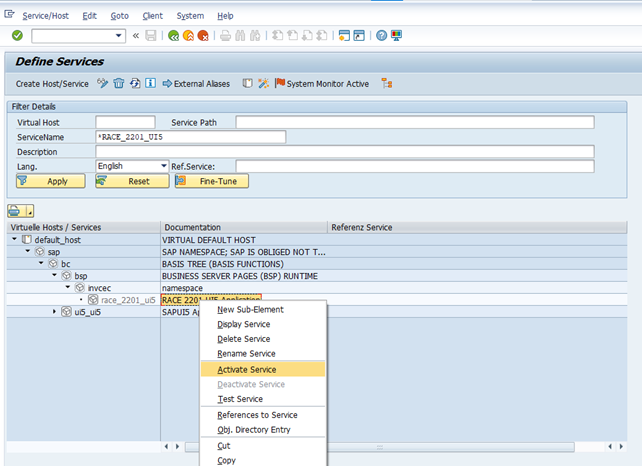642x466 pixels.
Task: Click the red Cancel icon in toolbar
Action: pyautogui.click(x=203, y=36)
